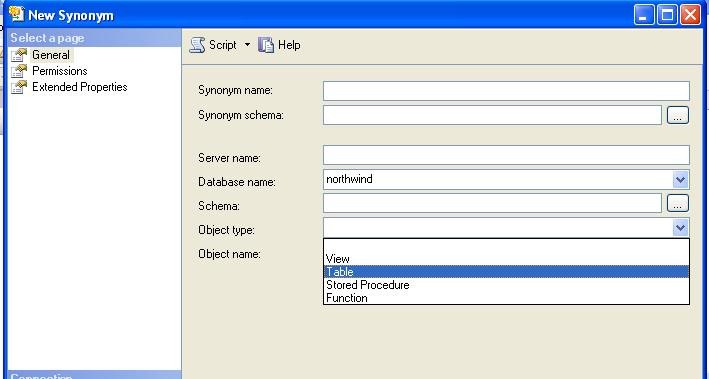
Task: Click the Server name input field
Action: [506, 155]
